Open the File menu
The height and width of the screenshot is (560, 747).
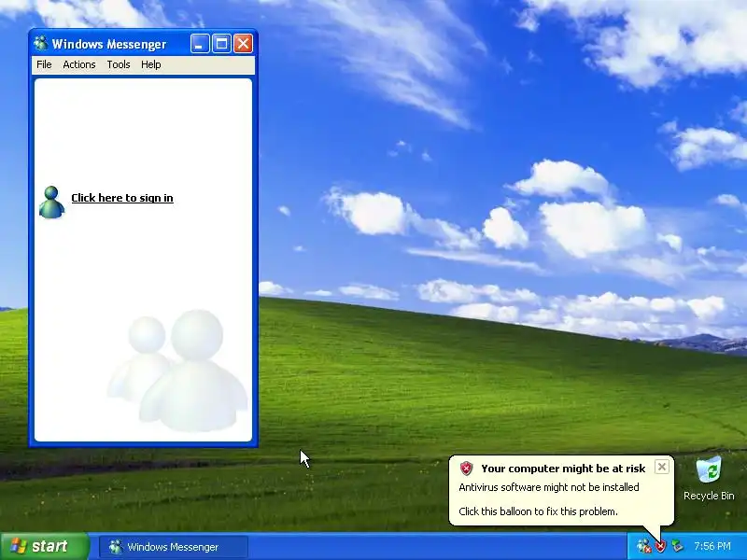tap(44, 64)
